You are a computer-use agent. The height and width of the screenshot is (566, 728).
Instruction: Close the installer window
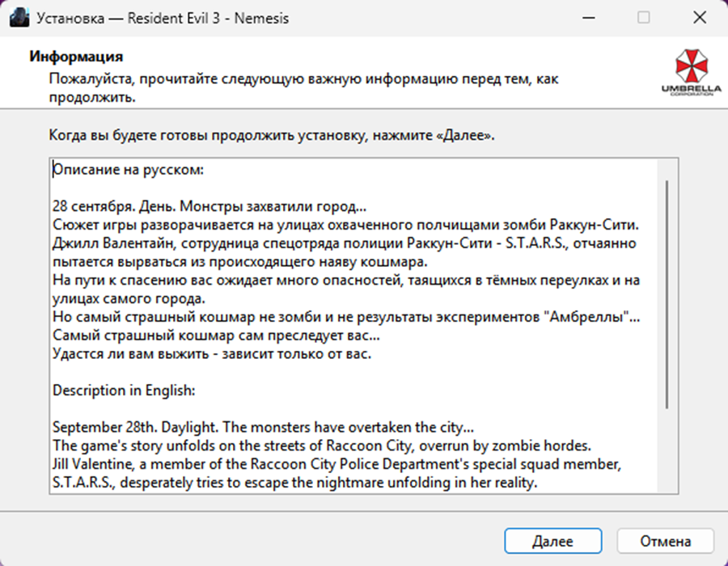[x=699, y=18]
